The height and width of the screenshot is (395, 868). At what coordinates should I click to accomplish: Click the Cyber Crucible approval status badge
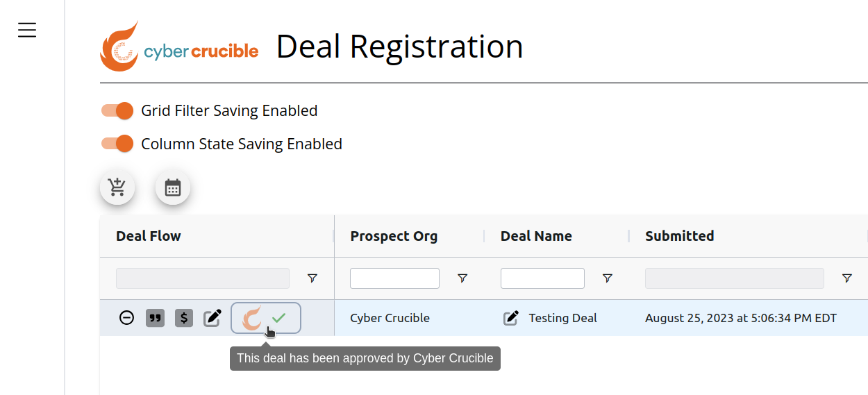[266, 318]
